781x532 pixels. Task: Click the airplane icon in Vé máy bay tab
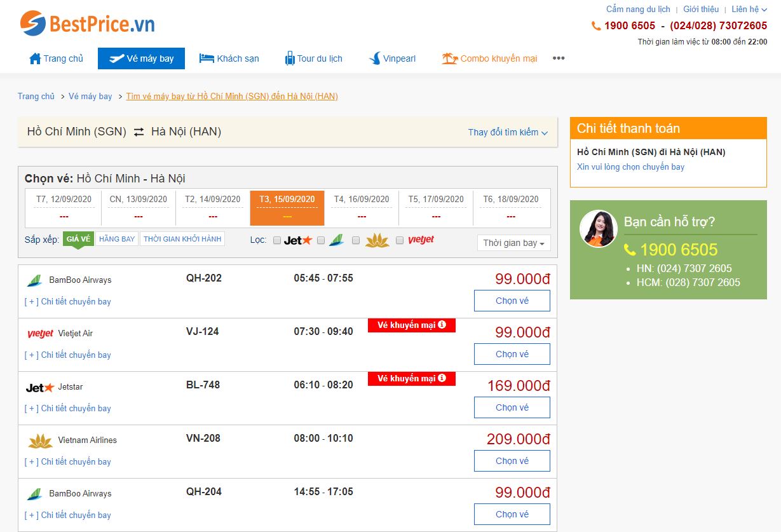coord(116,58)
